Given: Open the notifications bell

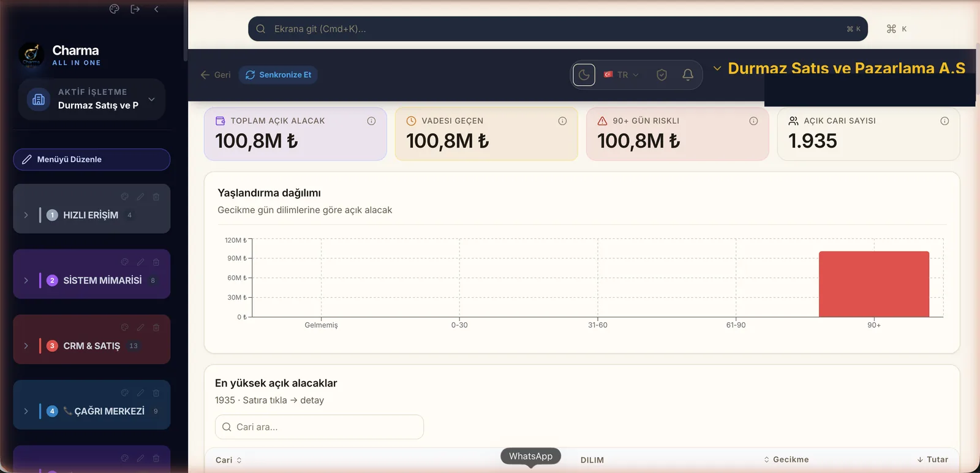Looking at the screenshot, I should coord(688,75).
